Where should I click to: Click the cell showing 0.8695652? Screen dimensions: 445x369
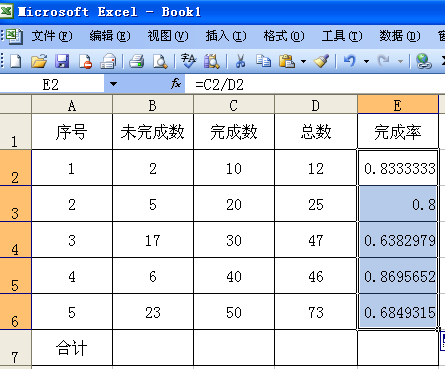coord(398,276)
